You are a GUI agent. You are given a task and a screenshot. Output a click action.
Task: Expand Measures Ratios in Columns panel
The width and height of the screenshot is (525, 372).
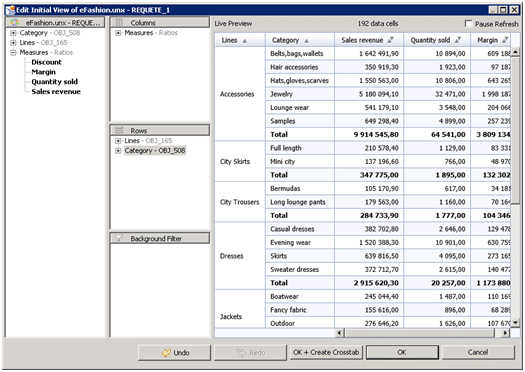pos(118,33)
